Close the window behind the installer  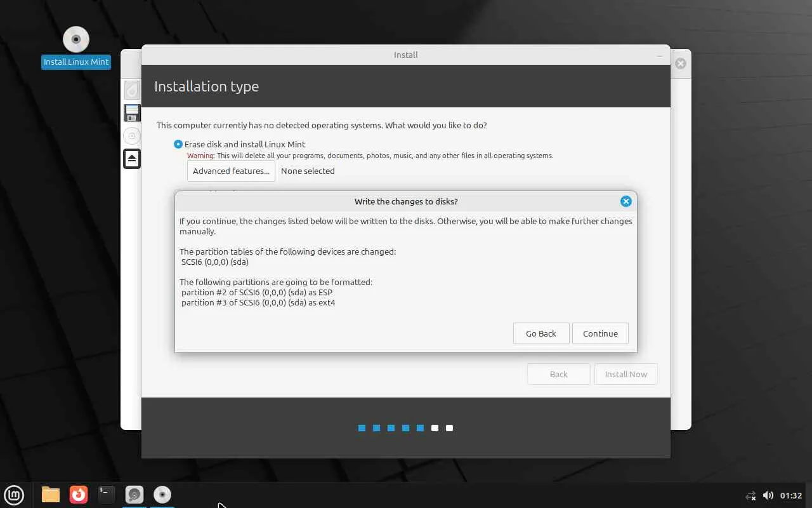pos(681,63)
